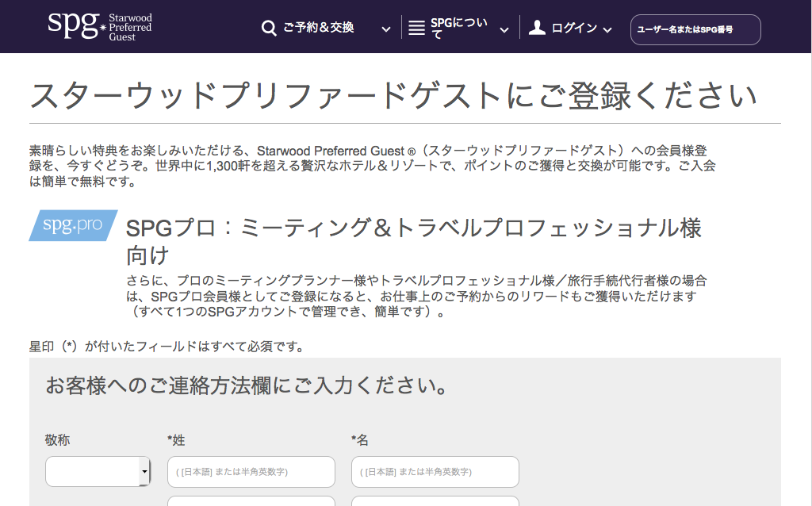
Task: Click the hamburger menu icon beside SPGについて
Action: click(416, 28)
